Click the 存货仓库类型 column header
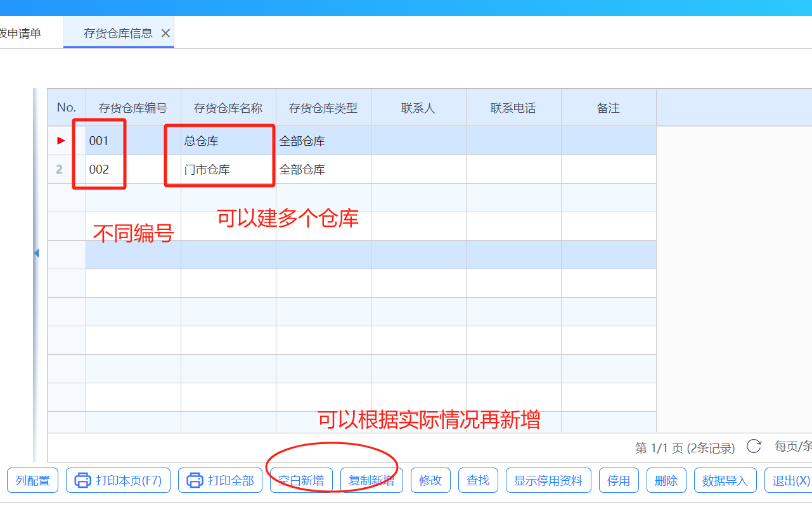The height and width of the screenshot is (510, 812). (323, 108)
